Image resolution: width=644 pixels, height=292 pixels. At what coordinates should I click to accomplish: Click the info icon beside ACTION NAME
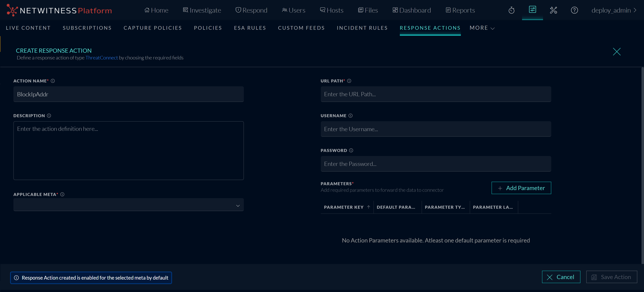point(52,81)
